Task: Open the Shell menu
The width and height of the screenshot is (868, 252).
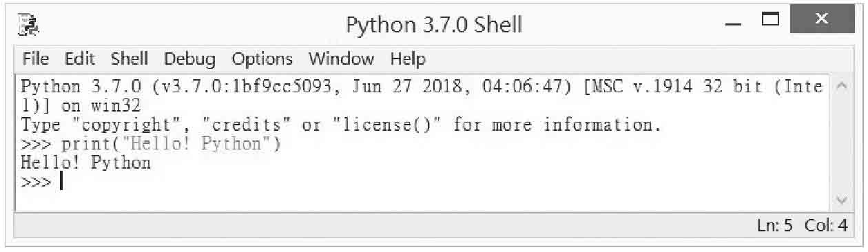Action: tap(130, 59)
